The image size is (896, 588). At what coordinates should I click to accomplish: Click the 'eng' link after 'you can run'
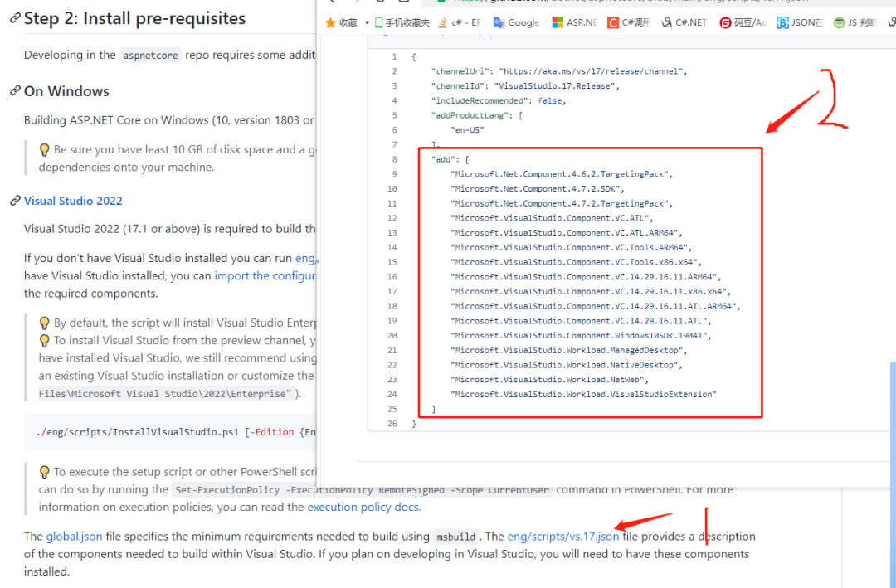click(x=305, y=258)
